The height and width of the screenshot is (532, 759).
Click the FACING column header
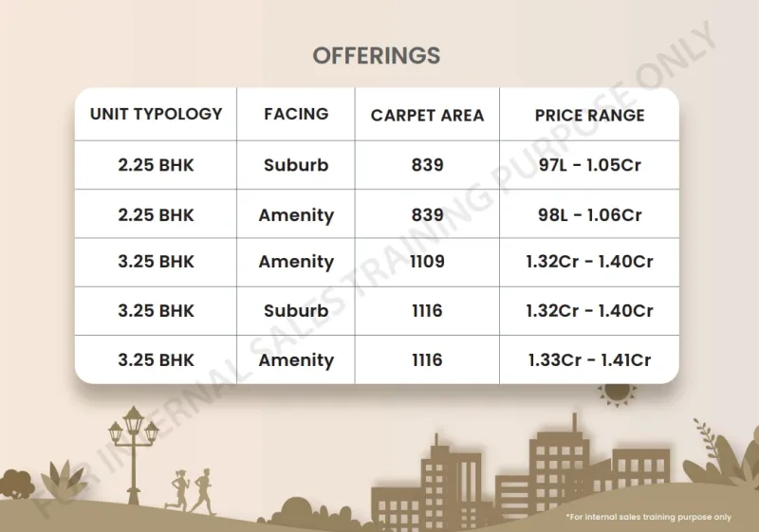tap(296, 114)
